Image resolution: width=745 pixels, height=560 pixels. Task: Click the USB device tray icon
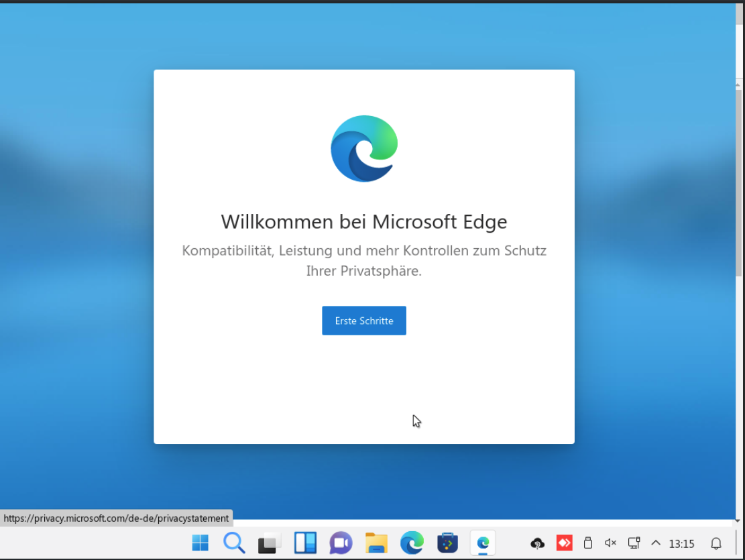pos(587,543)
